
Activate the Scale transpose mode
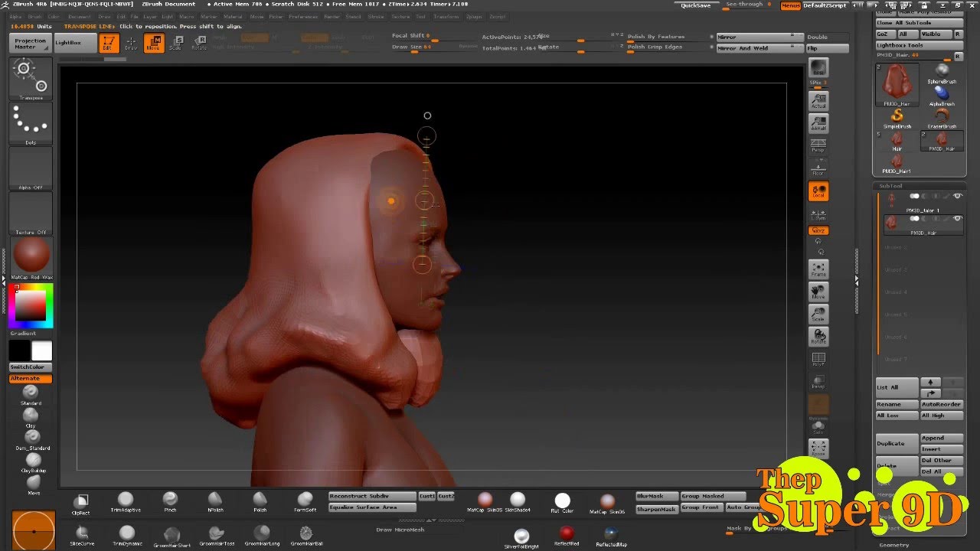pyautogui.click(x=175, y=43)
